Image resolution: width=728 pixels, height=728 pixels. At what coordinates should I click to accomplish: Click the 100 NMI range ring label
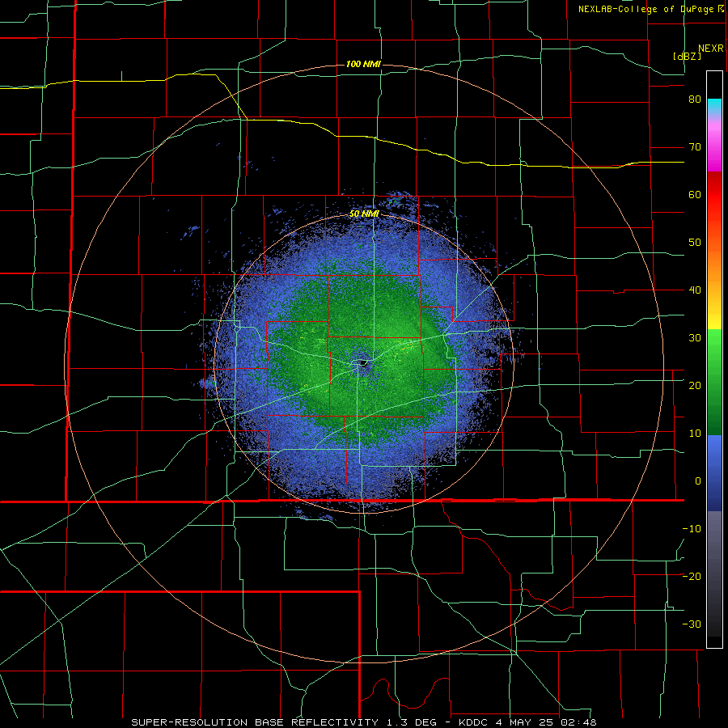(363, 64)
